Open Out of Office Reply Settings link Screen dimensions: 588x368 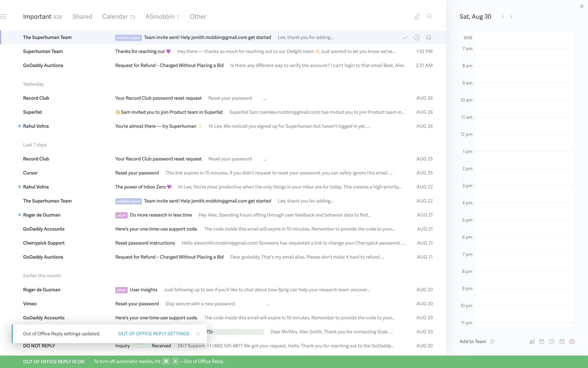tap(154, 334)
